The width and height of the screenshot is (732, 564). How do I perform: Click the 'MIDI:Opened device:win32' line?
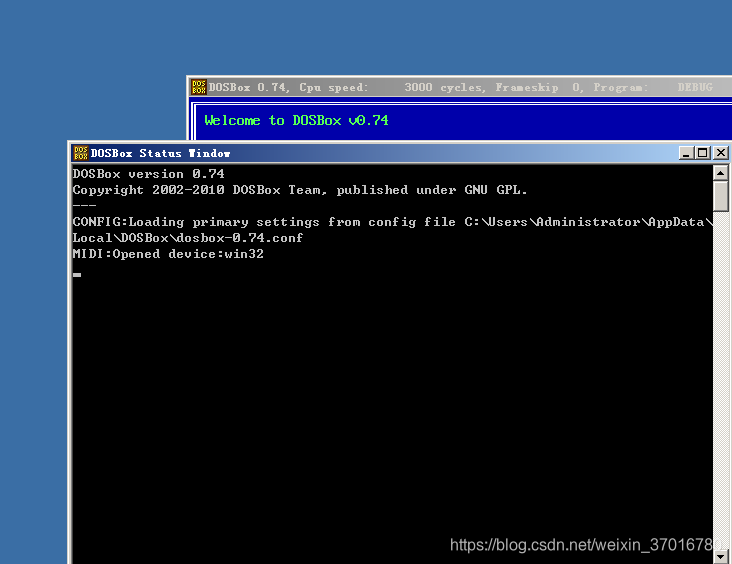pos(168,254)
